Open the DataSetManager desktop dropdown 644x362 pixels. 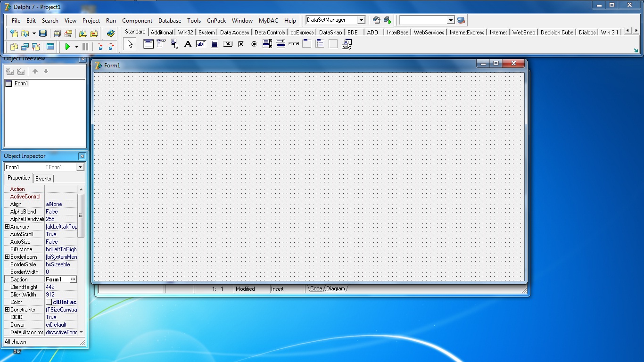(x=361, y=20)
